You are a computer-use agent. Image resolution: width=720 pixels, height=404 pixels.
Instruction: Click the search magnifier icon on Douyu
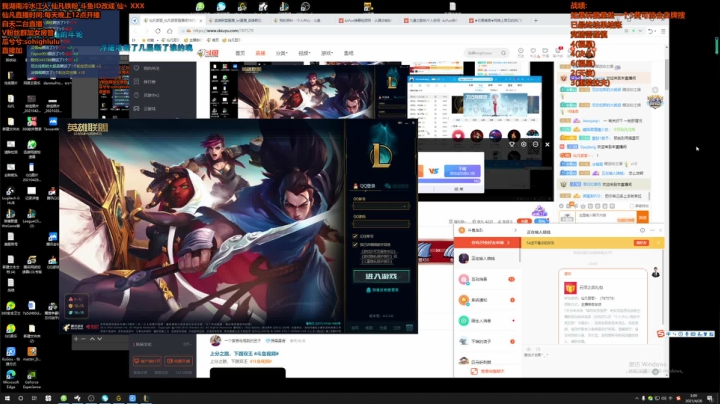(x=503, y=53)
